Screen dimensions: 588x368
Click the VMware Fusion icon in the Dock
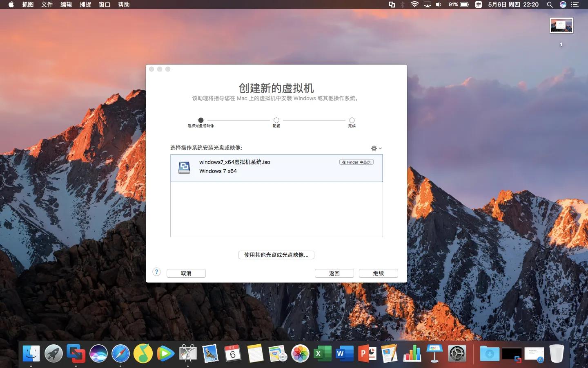tap(76, 353)
